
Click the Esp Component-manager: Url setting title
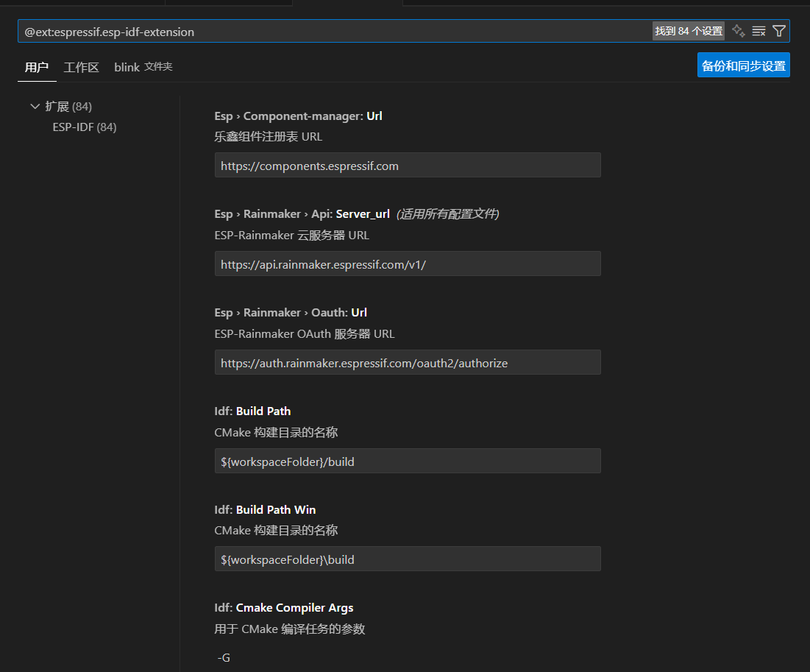click(298, 116)
